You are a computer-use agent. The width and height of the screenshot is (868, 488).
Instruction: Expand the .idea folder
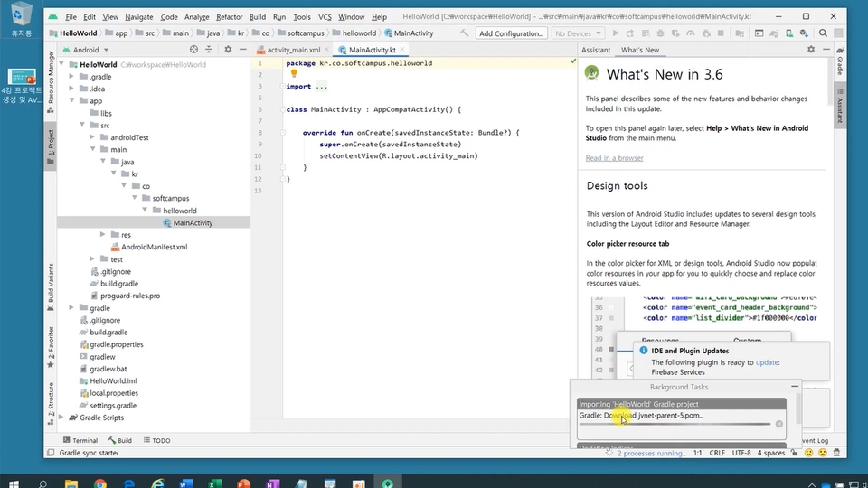coord(71,89)
